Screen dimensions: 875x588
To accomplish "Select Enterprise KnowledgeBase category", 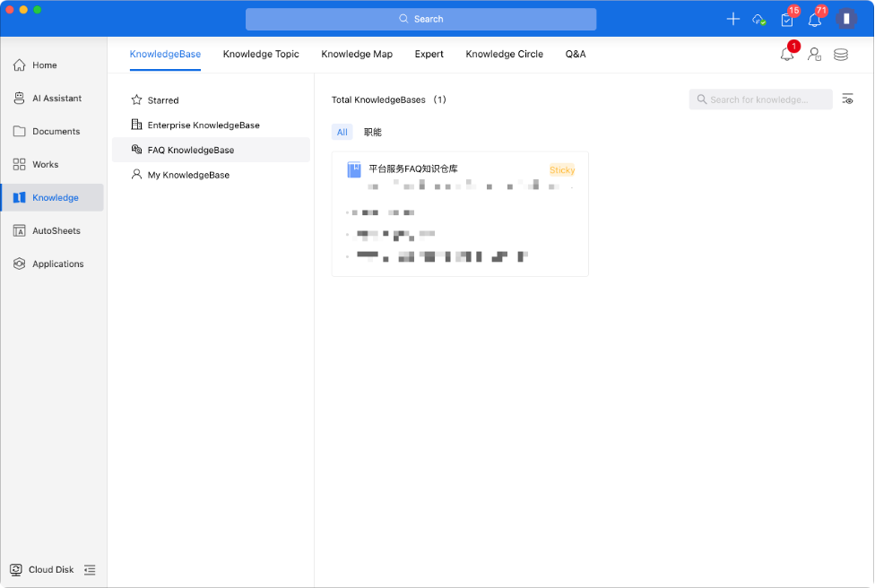I will [x=204, y=125].
